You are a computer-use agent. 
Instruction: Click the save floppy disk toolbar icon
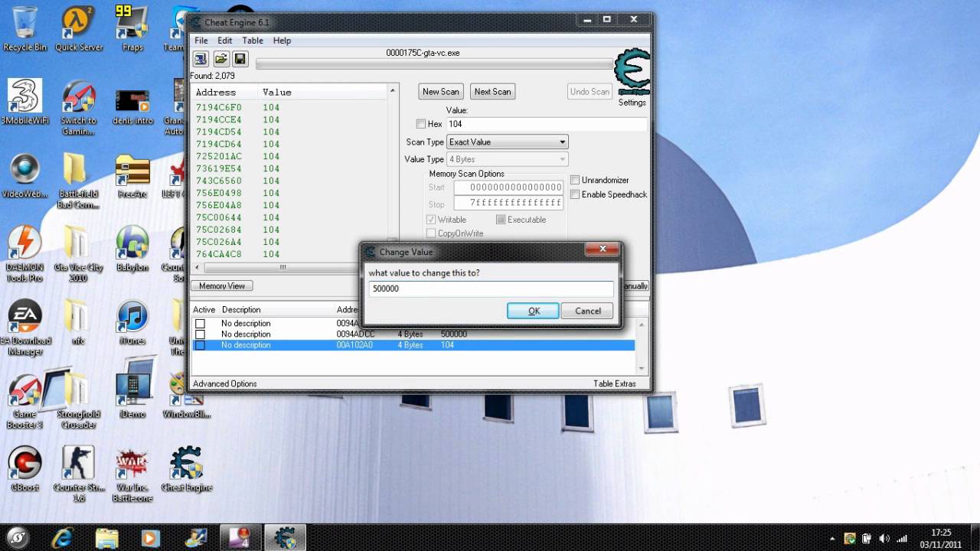click(240, 59)
